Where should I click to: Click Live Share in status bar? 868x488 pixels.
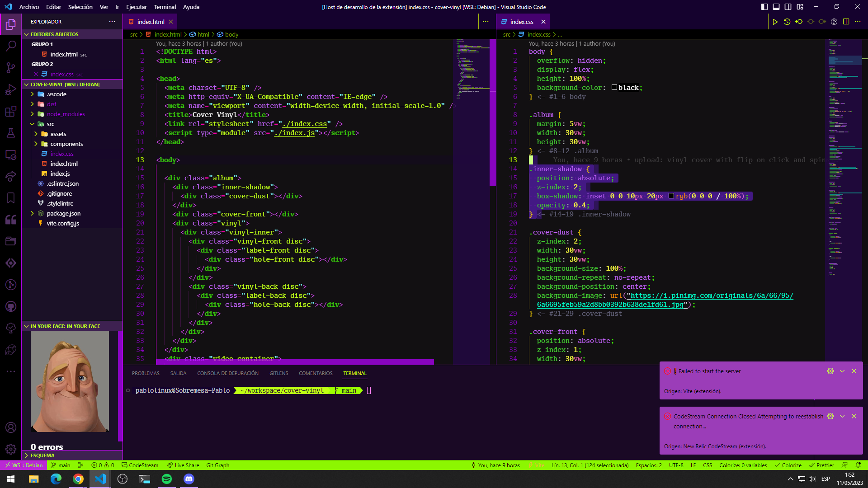click(x=183, y=465)
